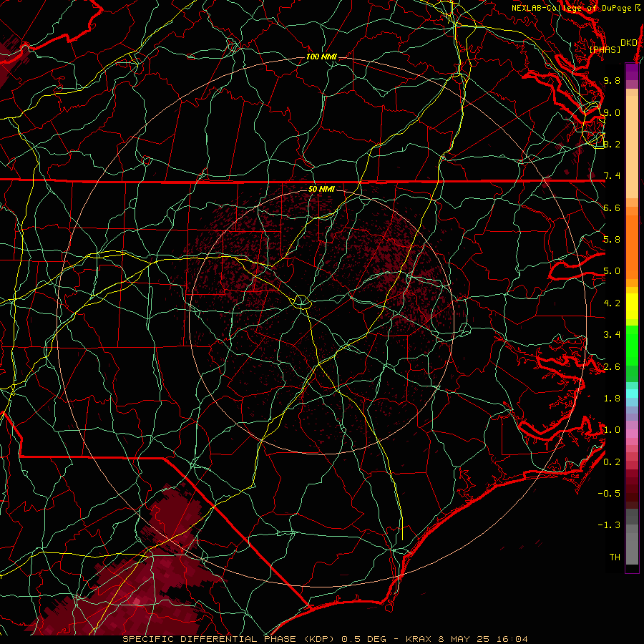The width and height of the screenshot is (644, 644).
Task: Click the 9.8 value on the color scale
Action: coord(612,80)
